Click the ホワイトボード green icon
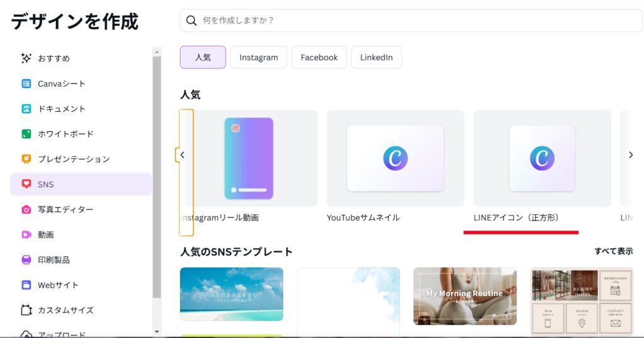Screen dimensions: 644x338 (x=26, y=134)
